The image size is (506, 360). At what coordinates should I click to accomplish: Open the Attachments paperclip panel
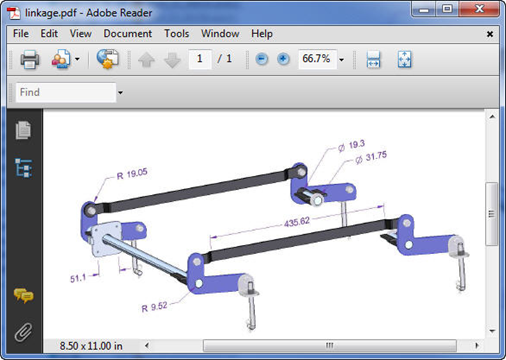[23, 332]
